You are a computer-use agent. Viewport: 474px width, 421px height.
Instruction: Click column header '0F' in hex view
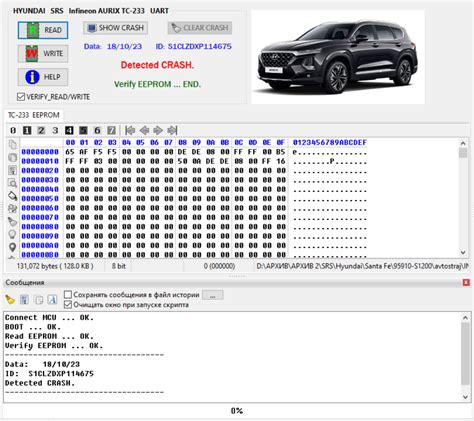[281, 143]
